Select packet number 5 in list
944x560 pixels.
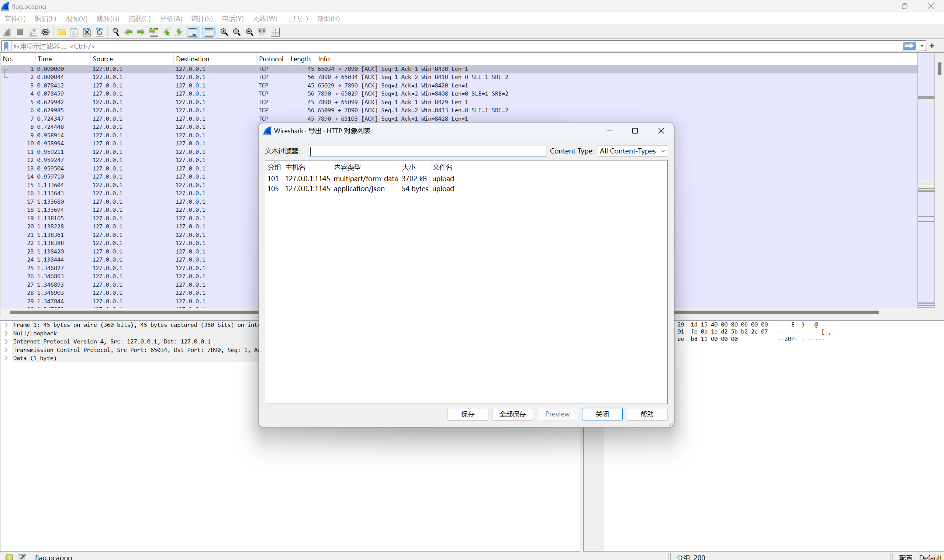pos(459,102)
